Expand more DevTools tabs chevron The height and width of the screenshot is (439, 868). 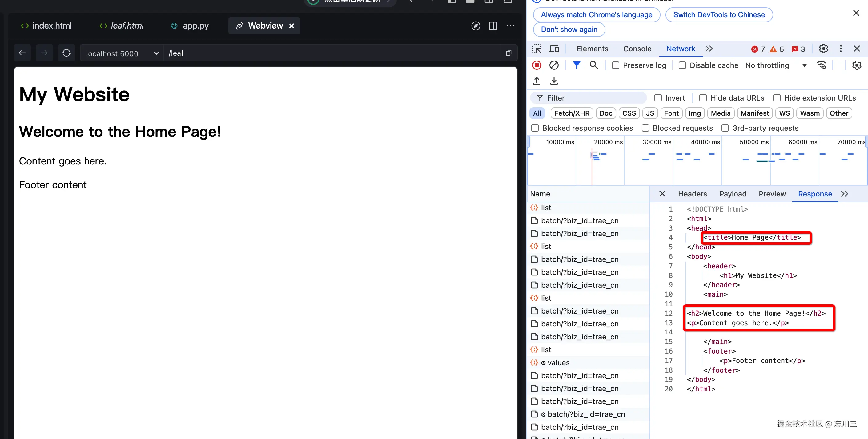[x=709, y=49]
